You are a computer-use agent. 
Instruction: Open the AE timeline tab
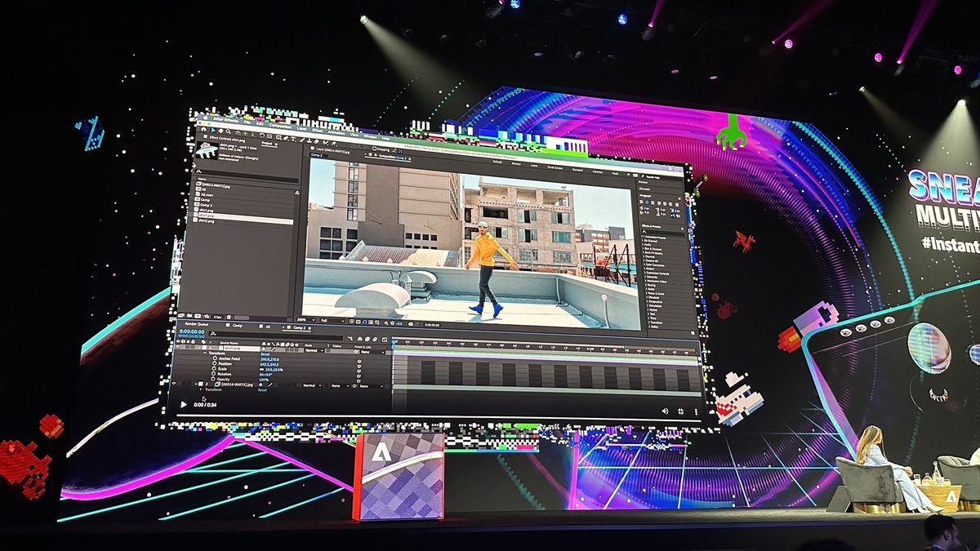[268, 327]
